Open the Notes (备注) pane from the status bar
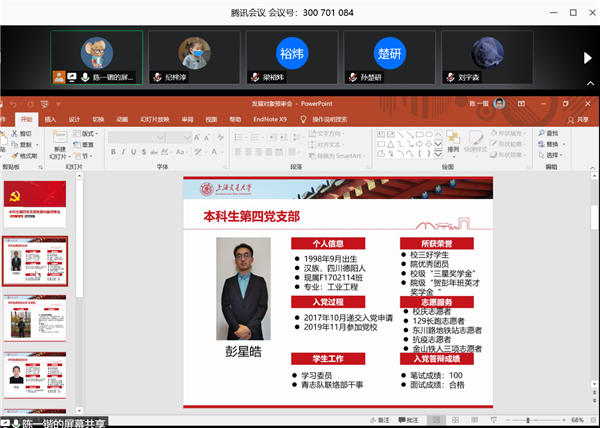The width and height of the screenshot is (600, 428). click(x=382, y=421)
